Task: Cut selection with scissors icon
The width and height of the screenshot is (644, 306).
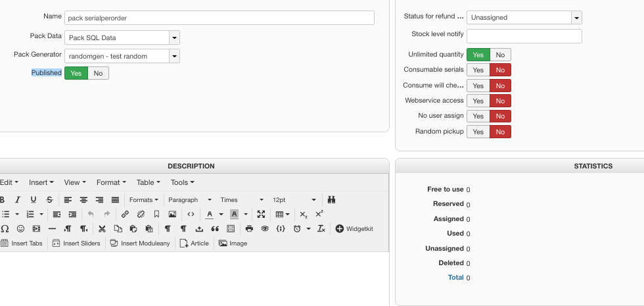Action: (x=102, y=228)
